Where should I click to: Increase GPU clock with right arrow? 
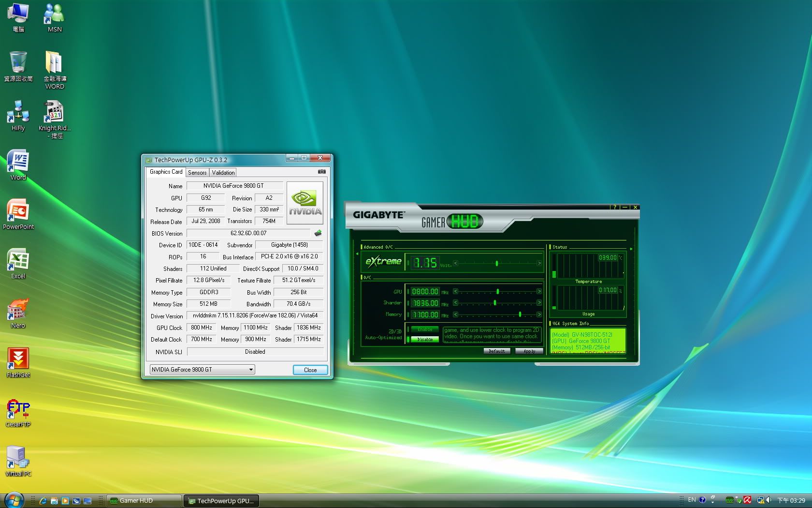(x=539, y=291)
